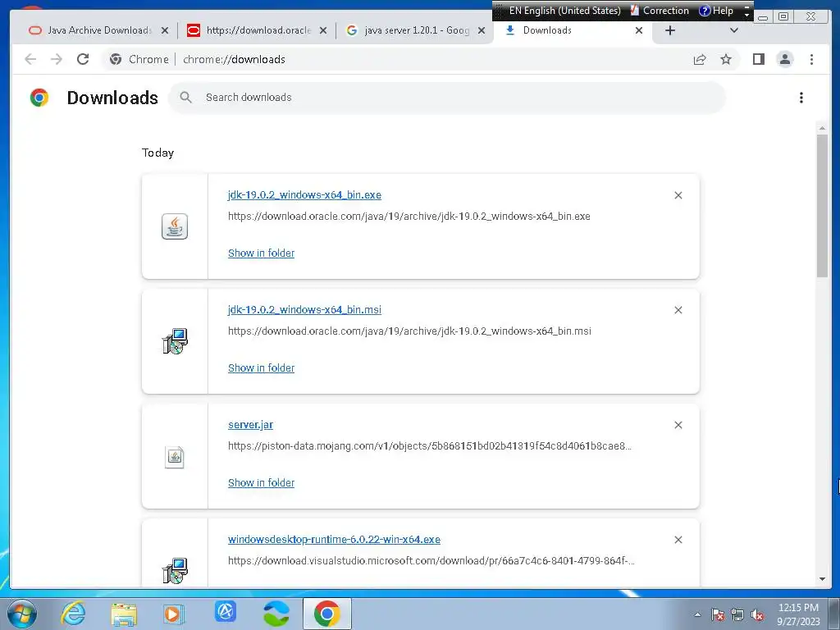Open windowsdesktop-runtime-6.0.22-win-x64.exe link
The image size is (840, 630).
334,540
